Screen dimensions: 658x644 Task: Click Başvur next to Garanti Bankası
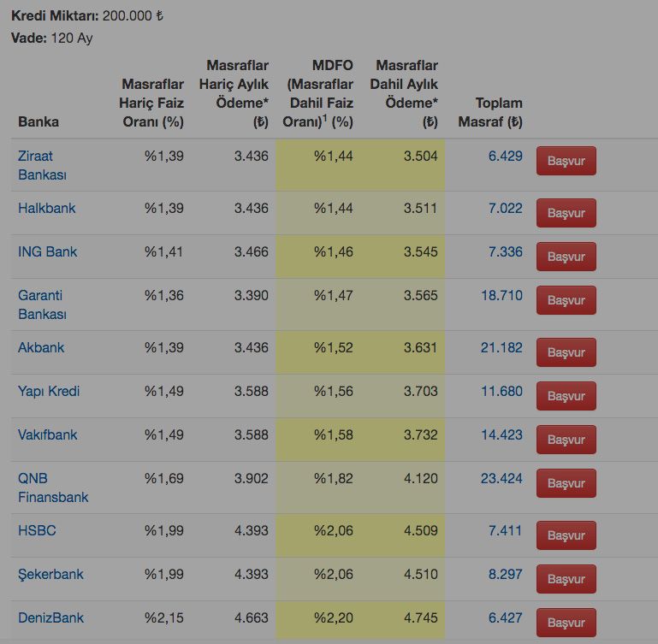(x=566, y=300)
